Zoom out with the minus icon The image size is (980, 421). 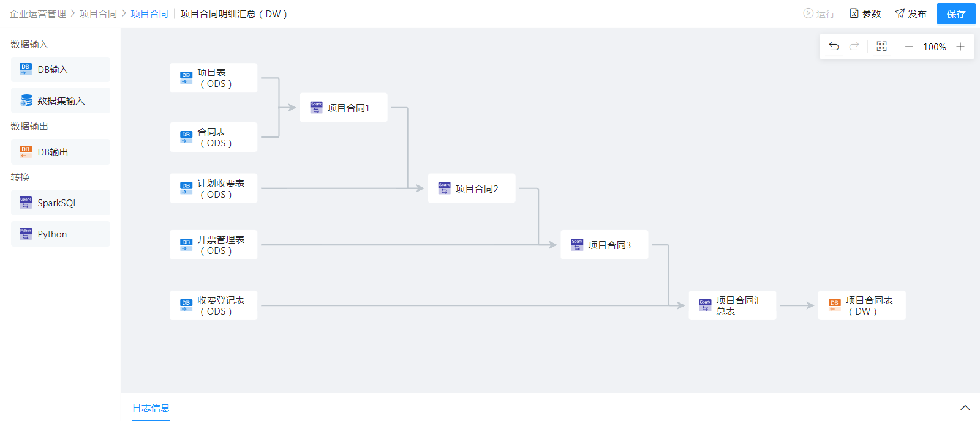click(x=909, y=47)
